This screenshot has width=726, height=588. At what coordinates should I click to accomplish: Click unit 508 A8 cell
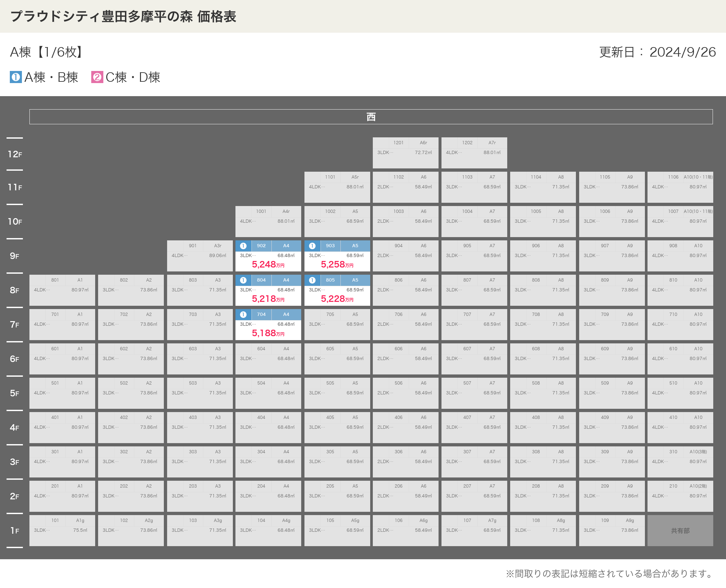point(543,393)
